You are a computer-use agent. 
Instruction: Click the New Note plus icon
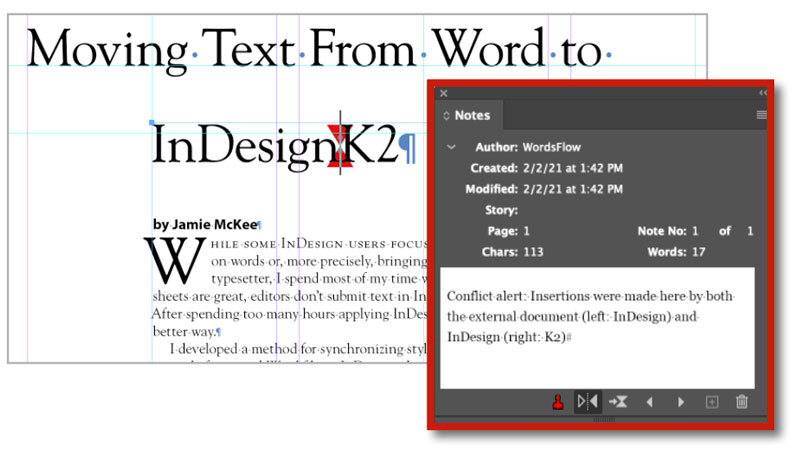pyautogui.click(x=712, y=402)
